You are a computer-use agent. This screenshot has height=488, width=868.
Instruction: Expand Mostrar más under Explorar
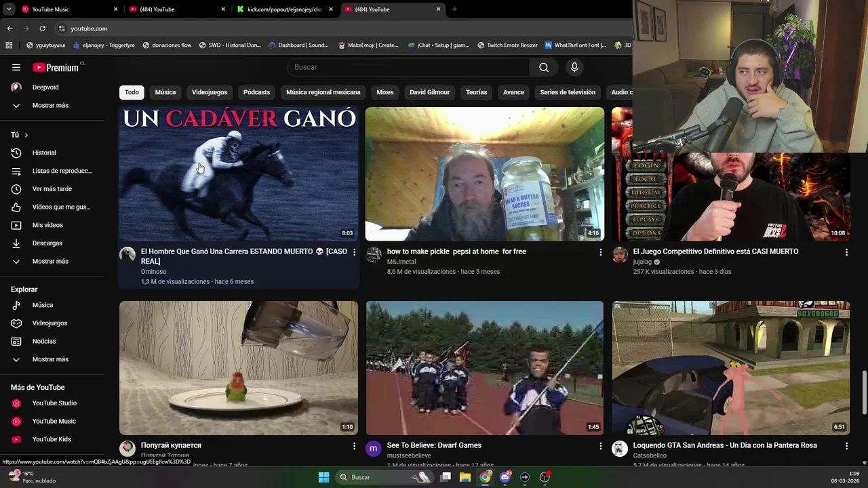(52, 359)
